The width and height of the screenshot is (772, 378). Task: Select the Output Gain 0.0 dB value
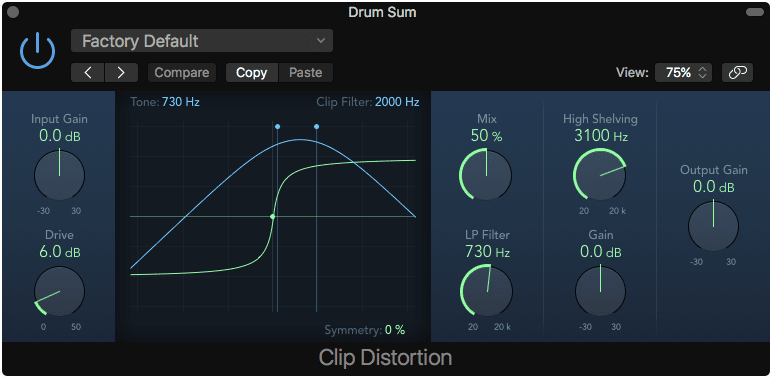click(713, 187)
